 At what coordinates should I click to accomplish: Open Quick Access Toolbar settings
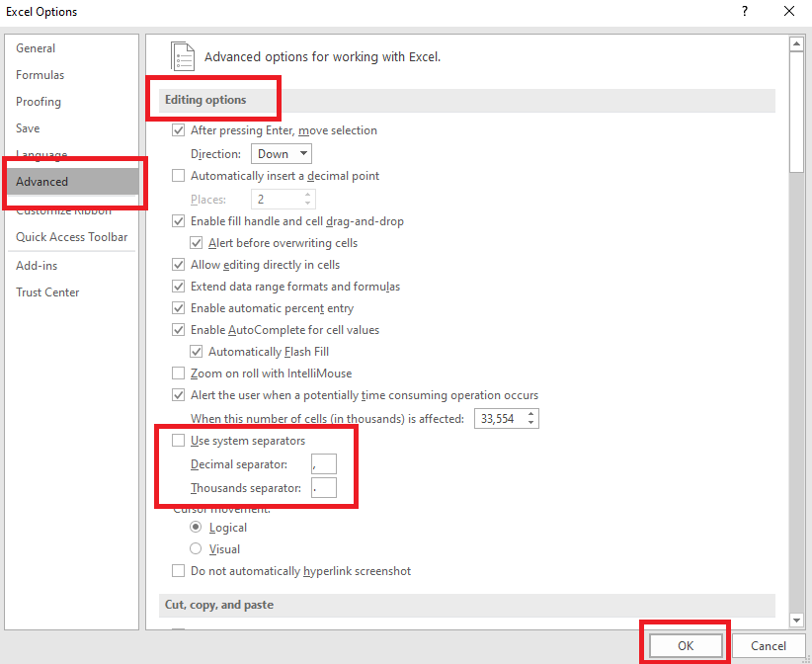(71, 237)
